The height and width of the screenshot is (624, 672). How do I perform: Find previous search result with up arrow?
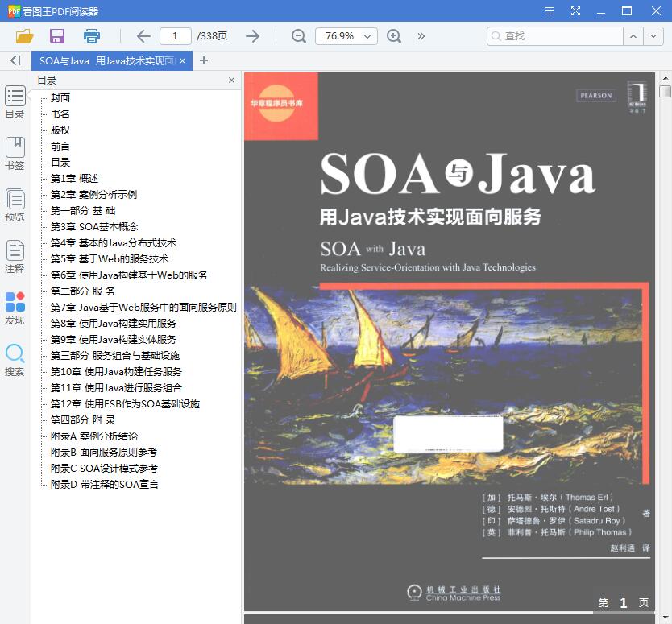[633, 36]
